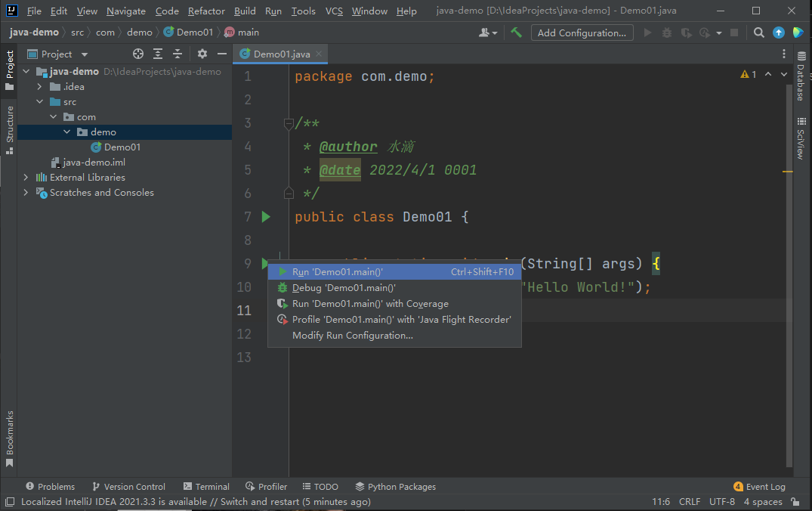812x511 pixels.
Task: Jump to next highlighted error arrow
Action: (x=784, y=74)
